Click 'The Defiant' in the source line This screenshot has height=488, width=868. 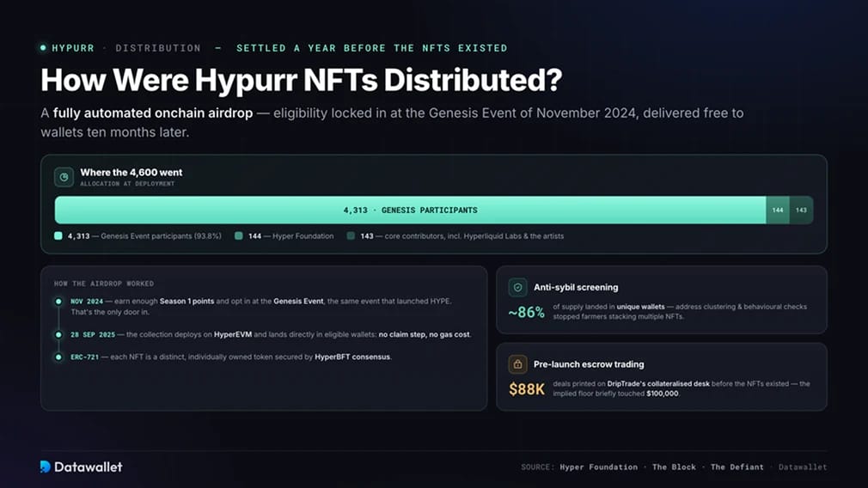click(737, 467)
